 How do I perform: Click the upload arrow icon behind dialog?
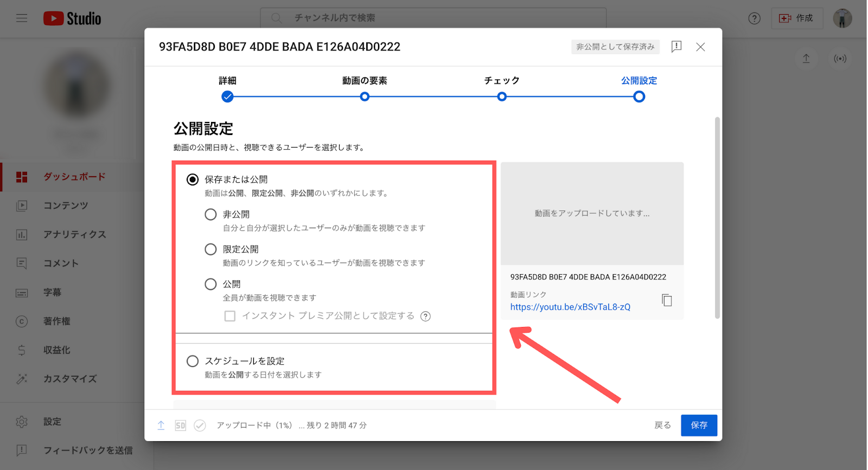[806, 59]
